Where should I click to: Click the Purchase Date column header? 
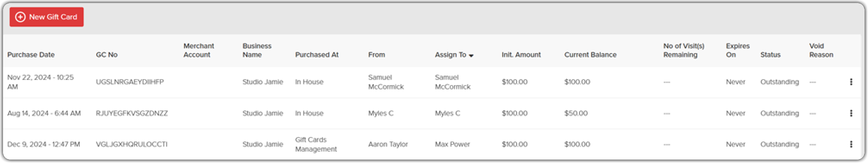(31, 54)
